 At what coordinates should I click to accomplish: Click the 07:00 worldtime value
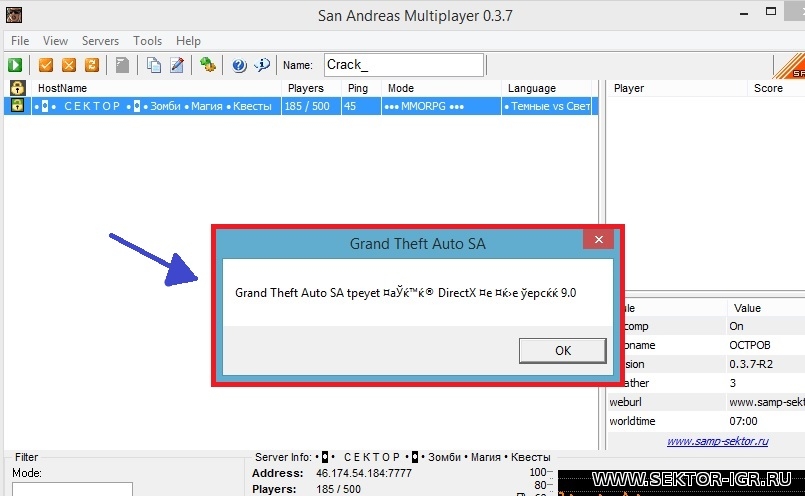coord(743,421)
